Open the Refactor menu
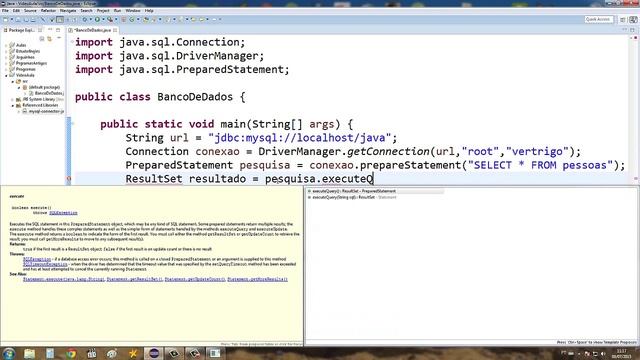The image size is (640, 360). click(x=48, y=11)
